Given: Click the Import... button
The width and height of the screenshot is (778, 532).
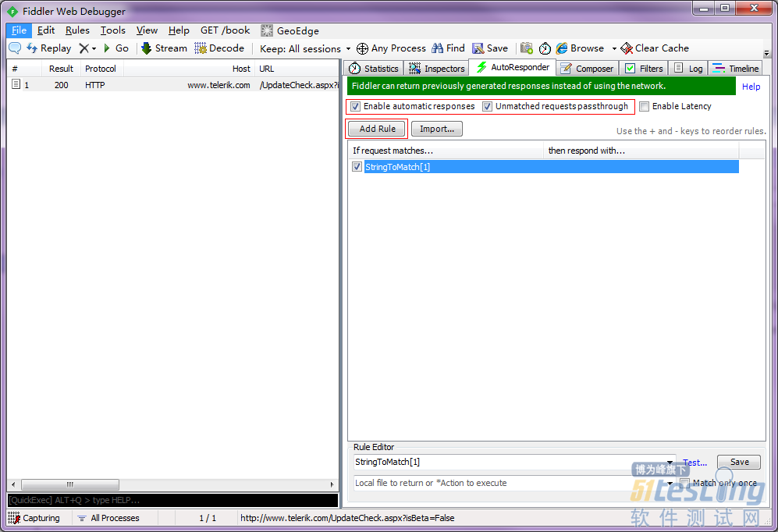Looking at the screenshot, I should (437, 129).
